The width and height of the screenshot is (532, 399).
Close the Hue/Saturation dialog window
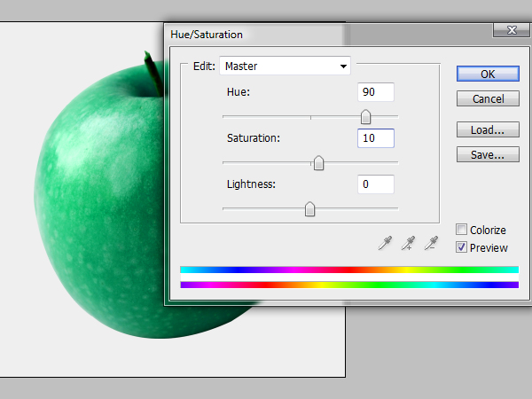(x=512, y=30)
